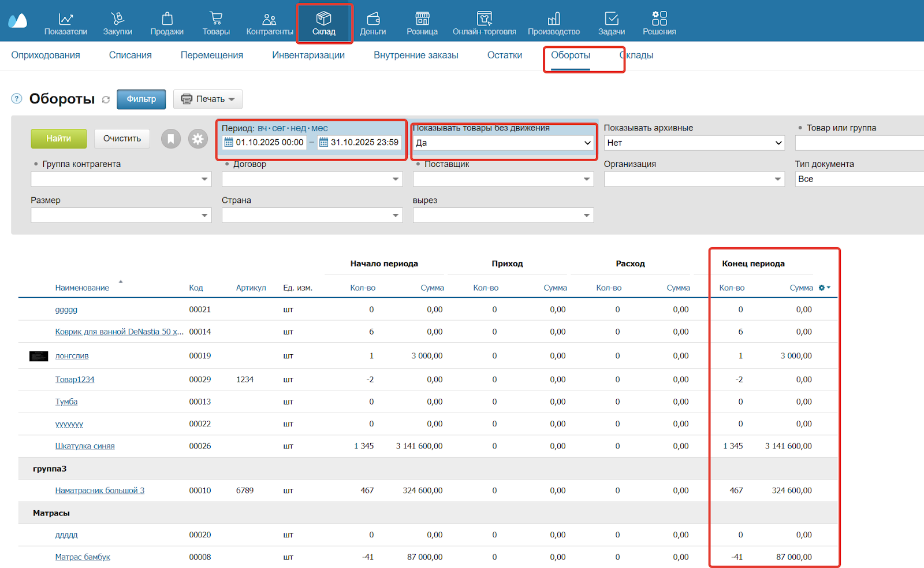
Task: Open the Розница cash register icon
Action: 422,19
